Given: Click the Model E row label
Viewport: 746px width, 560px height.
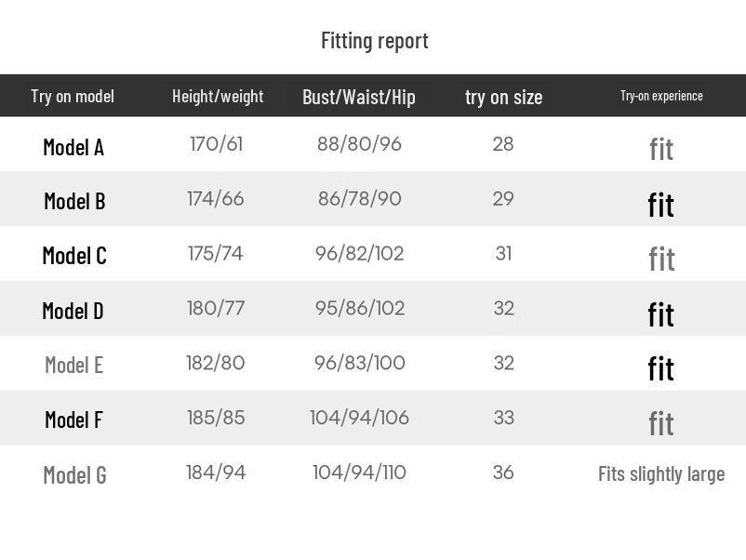Looking at the screenshot, I should tap(73, 365).
